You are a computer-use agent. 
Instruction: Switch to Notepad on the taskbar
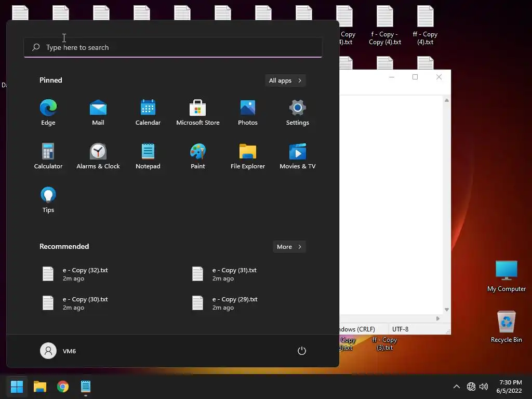(x=86, y=387)
